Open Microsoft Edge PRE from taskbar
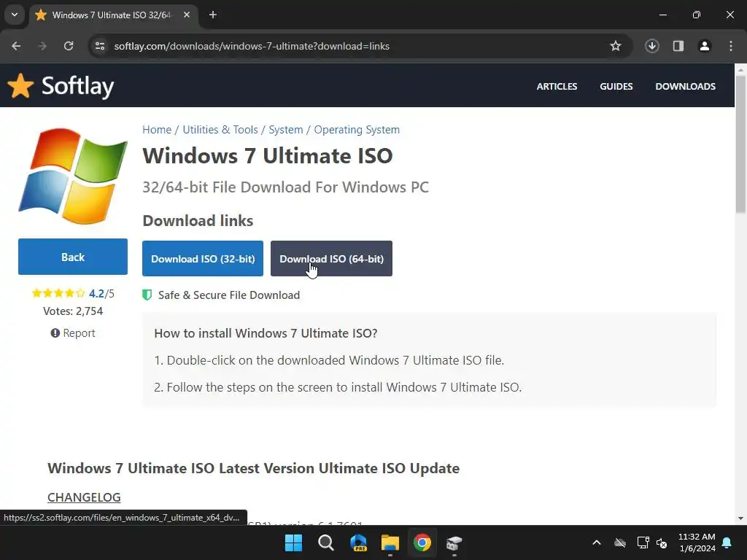747x560 pixels. [358, 542]
